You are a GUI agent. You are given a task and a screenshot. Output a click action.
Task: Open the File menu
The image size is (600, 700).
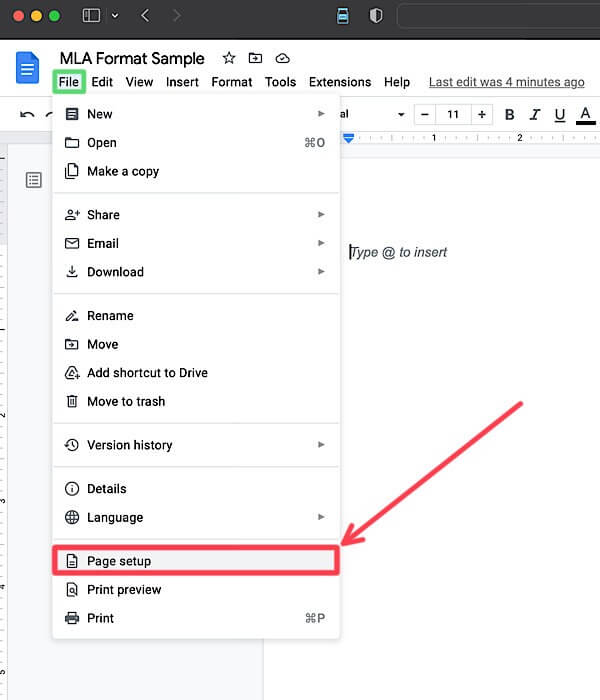(69, 82)
